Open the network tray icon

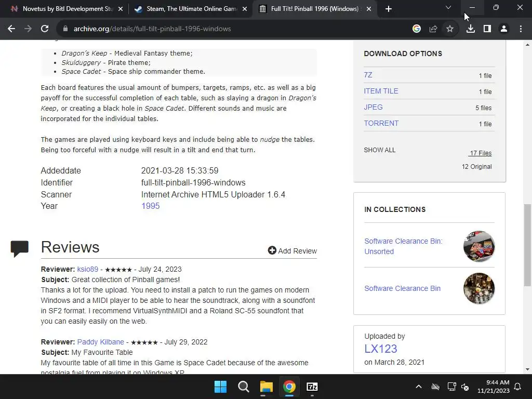tap(451, 387)
